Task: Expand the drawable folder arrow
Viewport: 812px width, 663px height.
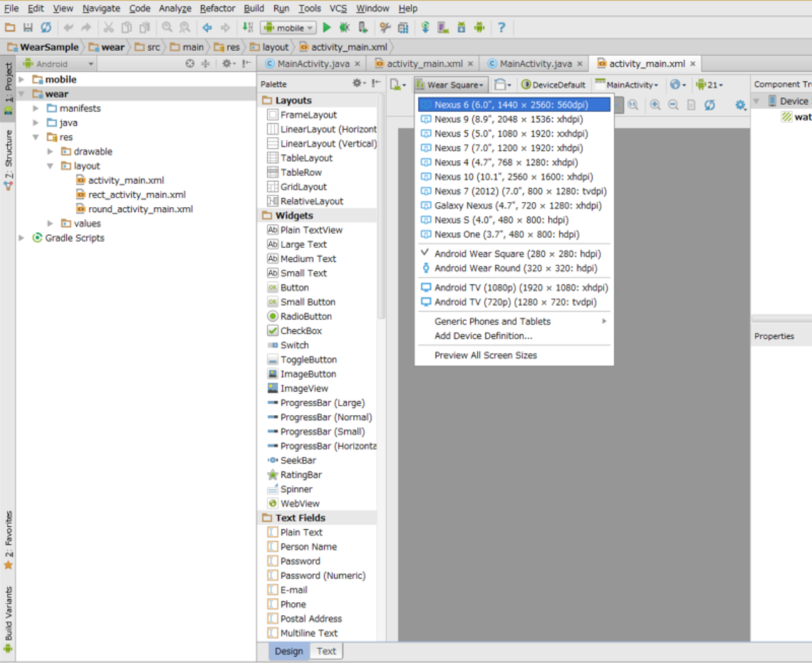Action: pos(51,151)
